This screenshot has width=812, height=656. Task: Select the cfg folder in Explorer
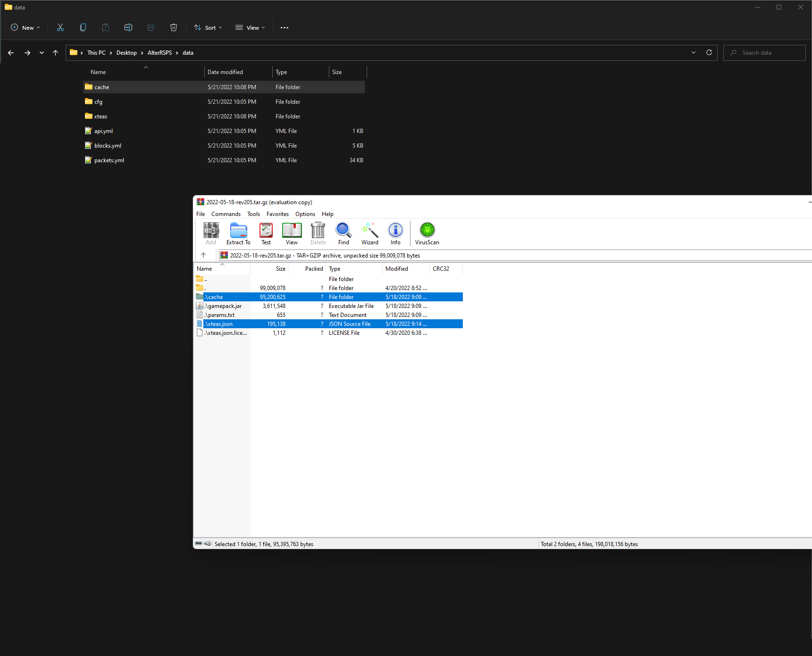click(224, 101)
